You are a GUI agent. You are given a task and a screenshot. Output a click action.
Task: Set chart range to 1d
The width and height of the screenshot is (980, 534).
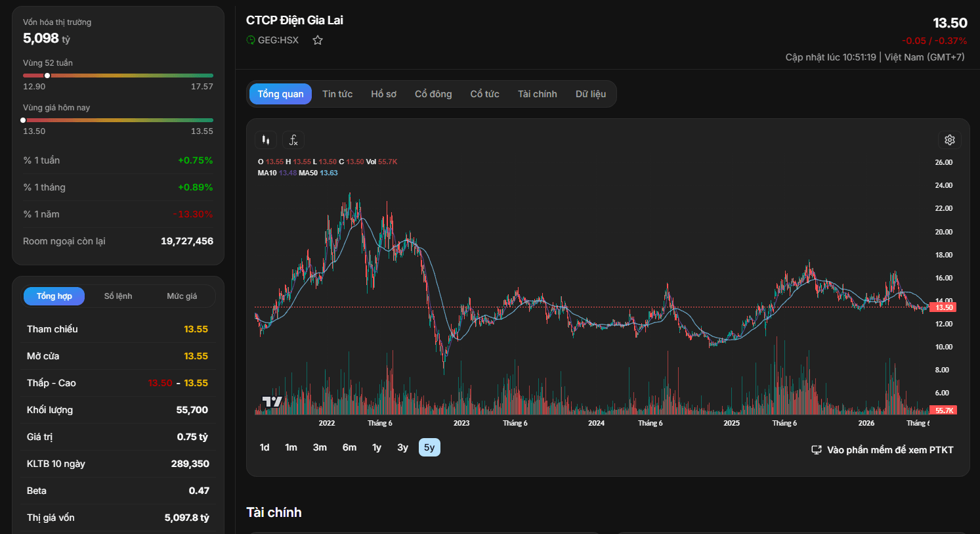[265, 447]
